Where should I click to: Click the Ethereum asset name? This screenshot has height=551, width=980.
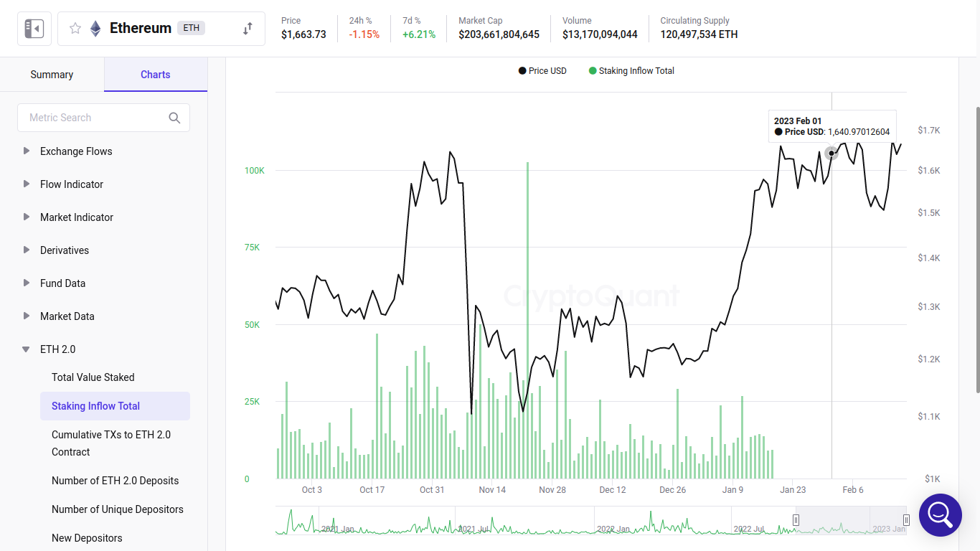pyautogui.click(x=141, y=28)
